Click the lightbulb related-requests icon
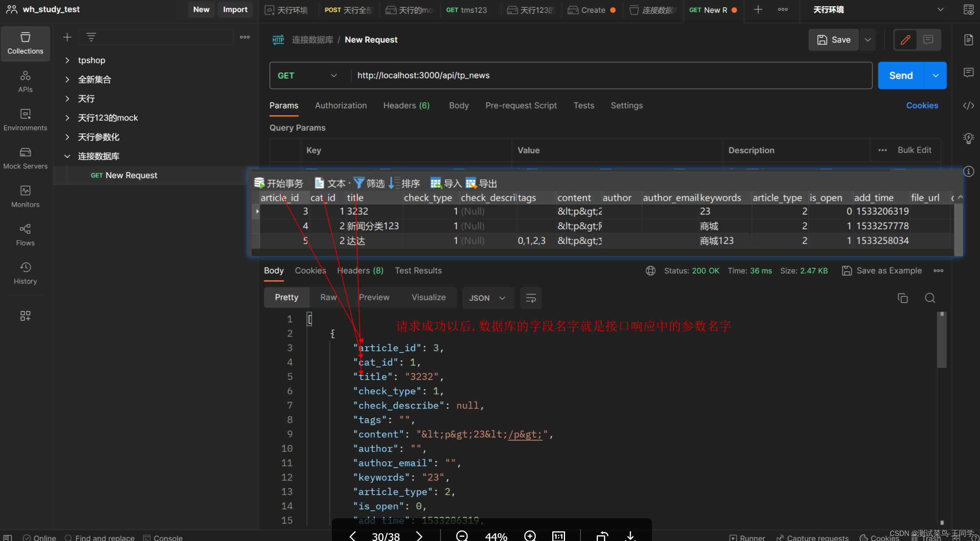Screen dimensions: 980x541 point(968,138)
